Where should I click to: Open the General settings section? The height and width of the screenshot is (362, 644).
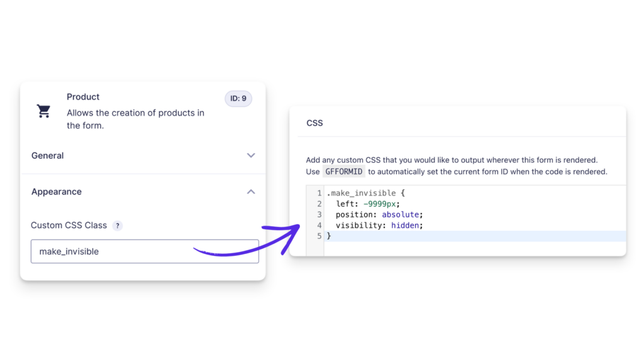(143, 156)
